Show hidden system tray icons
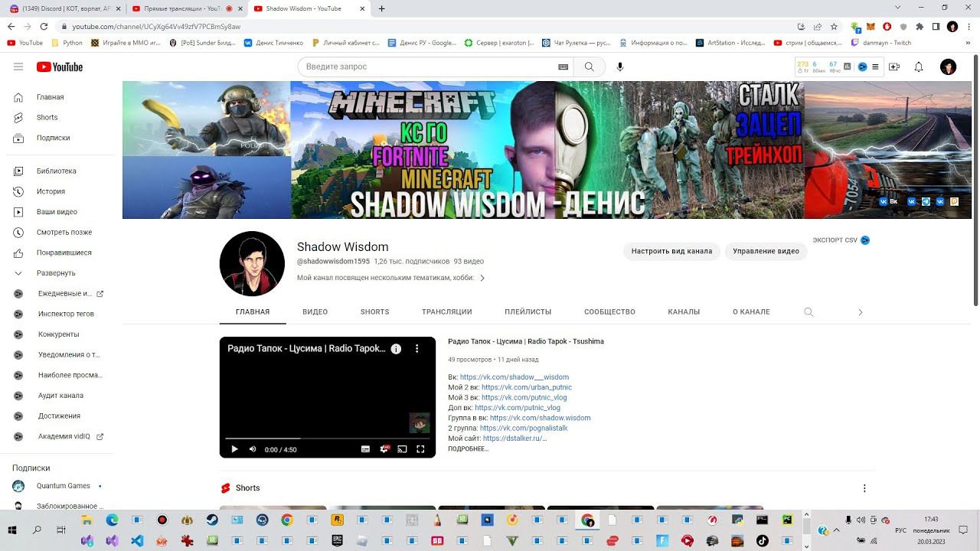 click(835, 530)
